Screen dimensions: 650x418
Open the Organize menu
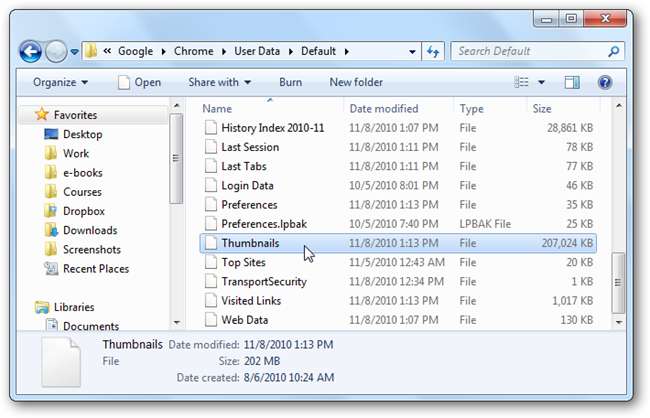pyautogui.click(x=61, y=82)
